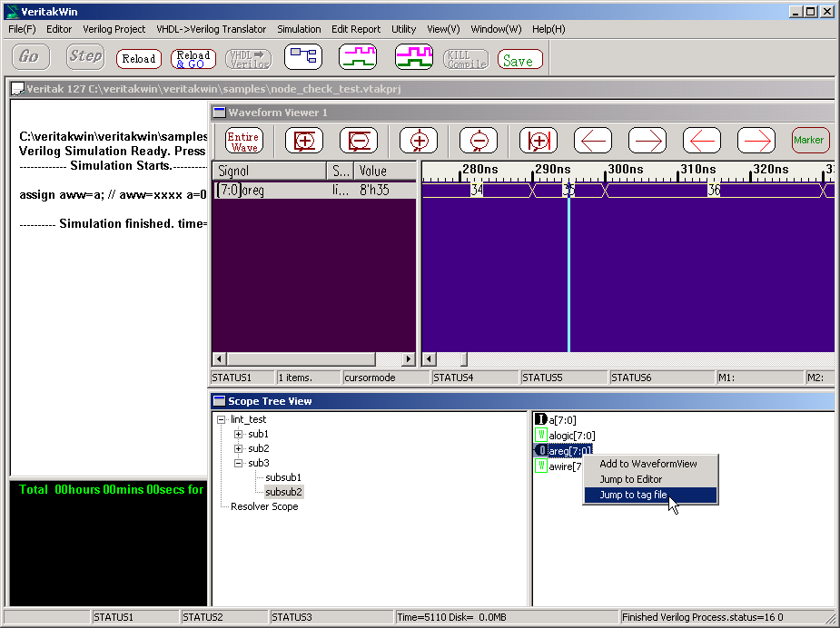Viewport: 840px width, 628px height.
Task: Click the waveform area's left scroll arrow
Action: pyautogui.click(x=429, y=358)
